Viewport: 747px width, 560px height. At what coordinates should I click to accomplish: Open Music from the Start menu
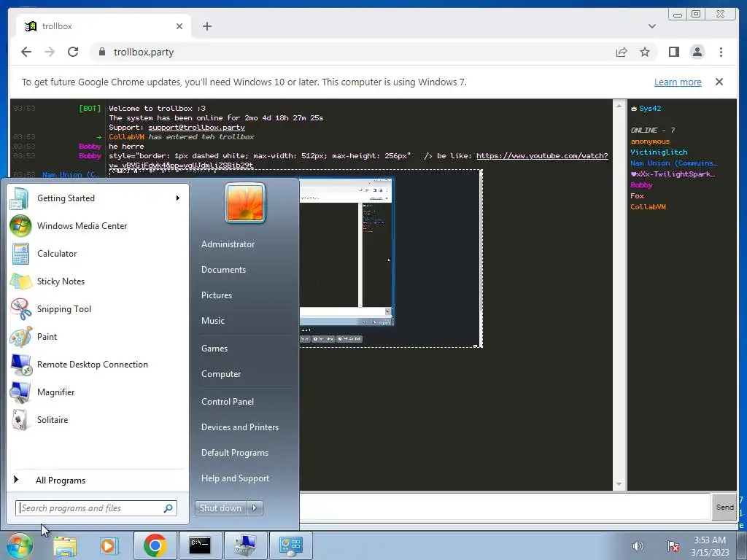(x=212, y=321)
